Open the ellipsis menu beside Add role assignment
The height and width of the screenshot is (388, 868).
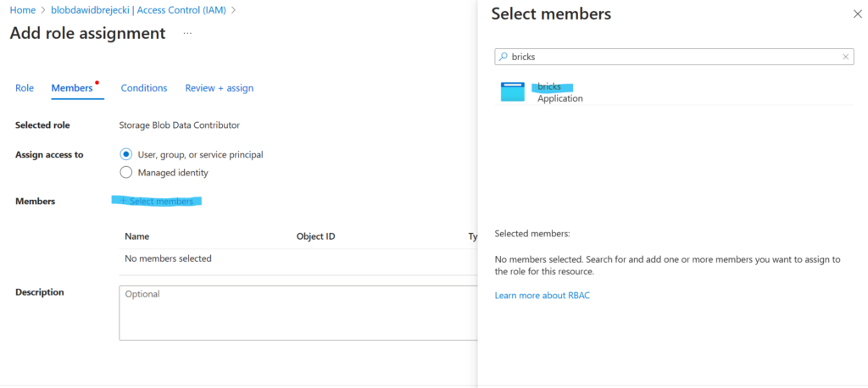coord(187,34)
